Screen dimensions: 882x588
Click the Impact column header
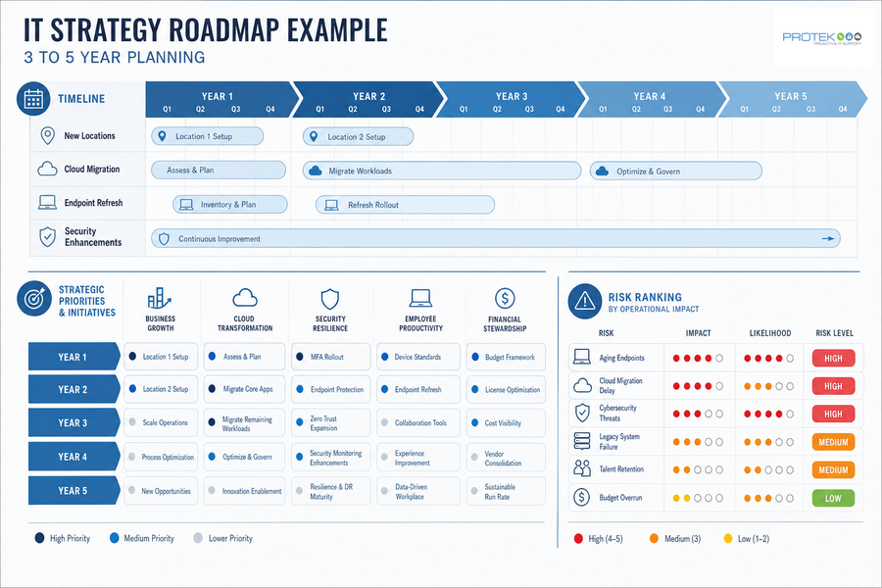click(698, 333)
